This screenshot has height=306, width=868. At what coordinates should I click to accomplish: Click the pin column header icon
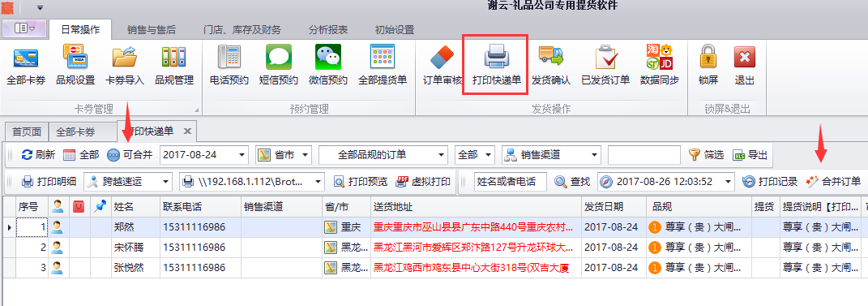pyautogui.click(x=100, y=207)
